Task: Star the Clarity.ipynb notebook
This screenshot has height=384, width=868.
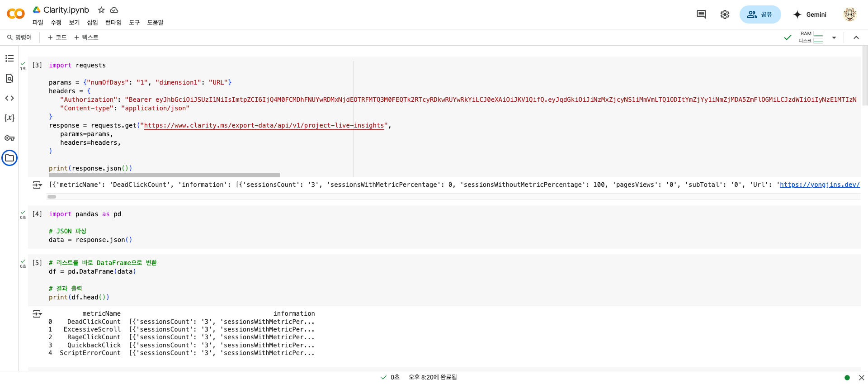Action: pyautogui.click(x=101, y=10)
